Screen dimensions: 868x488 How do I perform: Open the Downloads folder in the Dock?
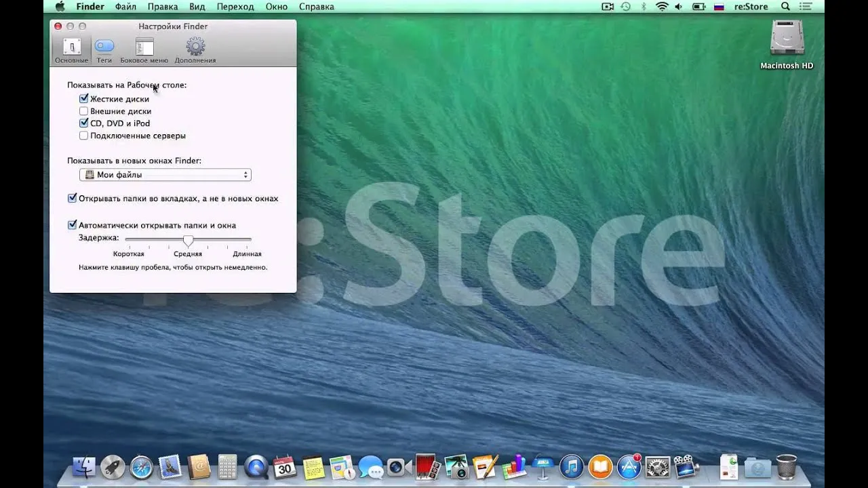pyautogui.click(x=757, y=466)
